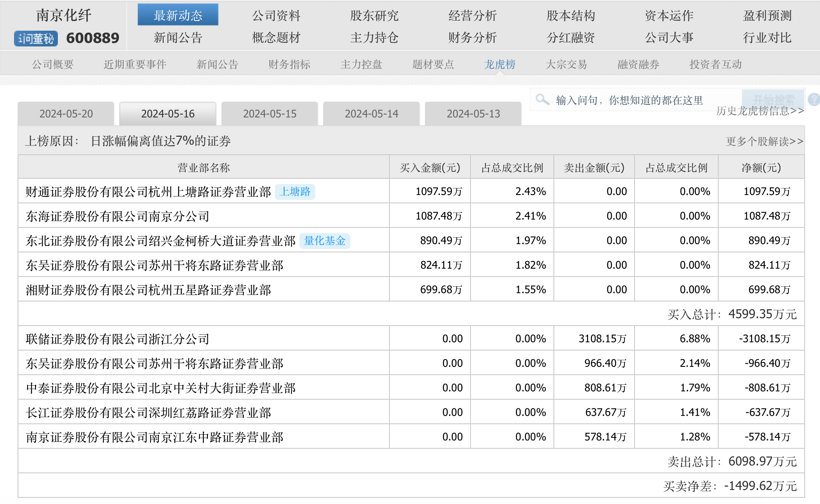Open the 2024-05-13 date tab
820x504 pixels.
pyautogui.click(x=473, y=114)
